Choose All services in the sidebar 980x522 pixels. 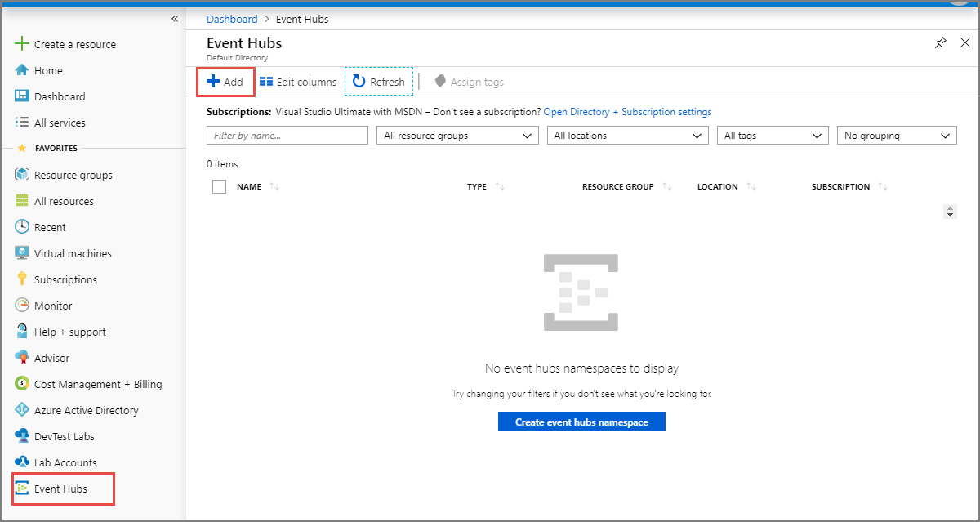point(60,123)
